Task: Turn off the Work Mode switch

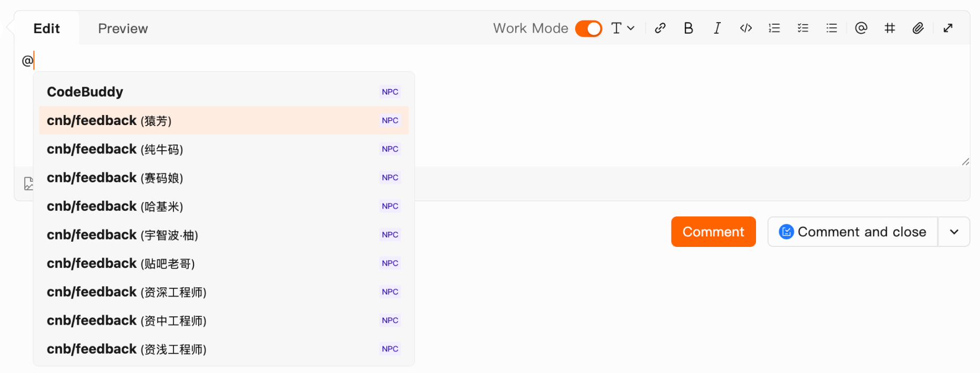Action: (x=588, y=28)
